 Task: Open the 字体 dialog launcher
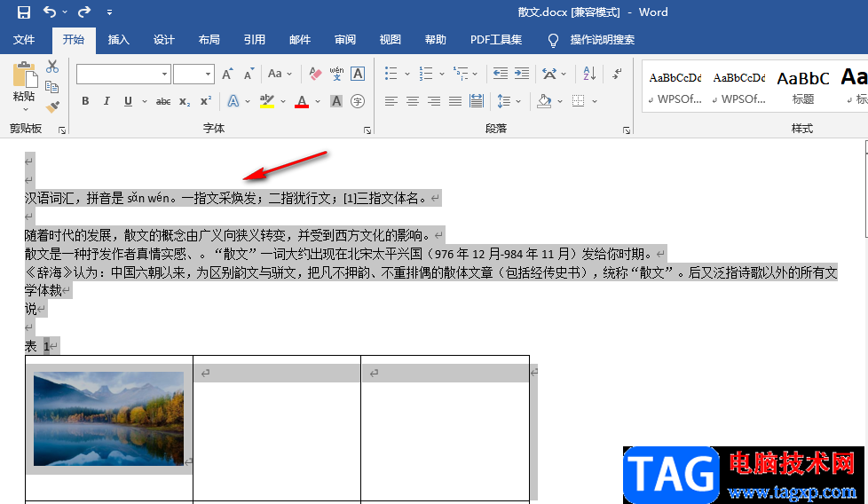click(x=367, y=130)
